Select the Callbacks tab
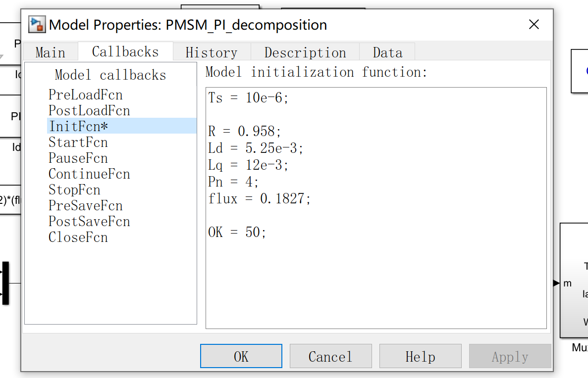The height and width of the screenshot is (378, 588). point(125,50)
